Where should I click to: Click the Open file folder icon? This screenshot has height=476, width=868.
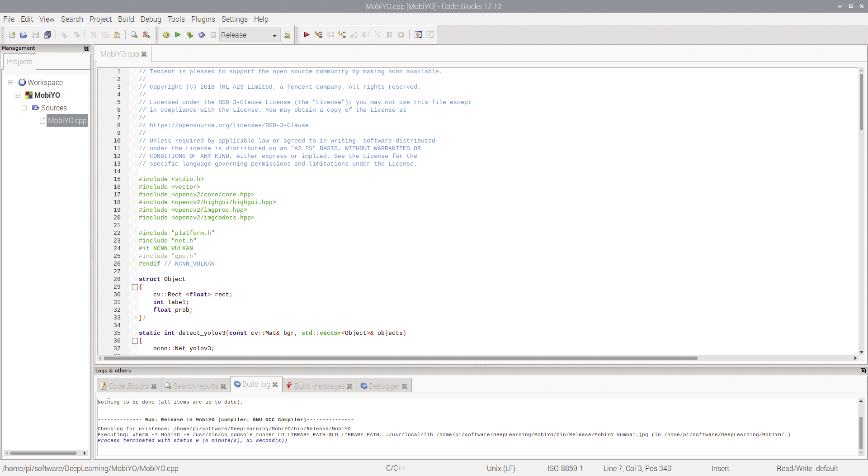(24, 35)
